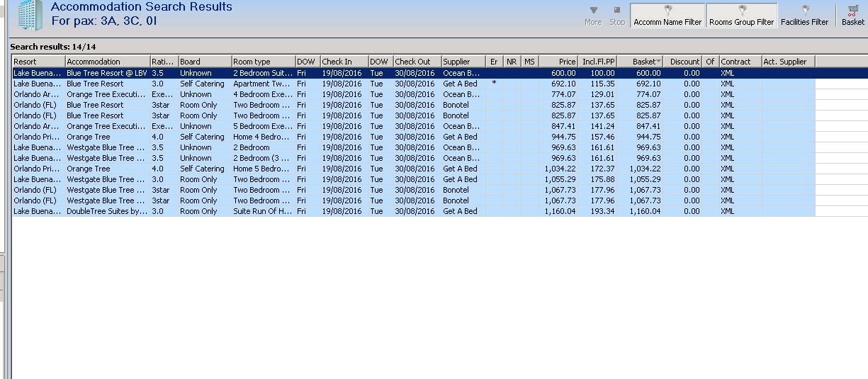Click the asterisk in the Er column
The image size is (868, 379).
click(x=494, y=84)
